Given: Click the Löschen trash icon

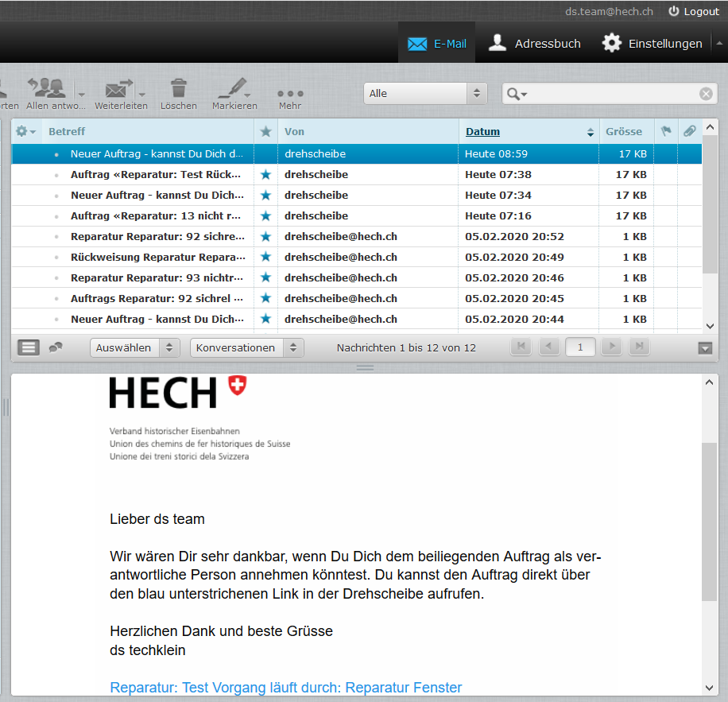Looking at the screenshot, I should pos(179,88).
